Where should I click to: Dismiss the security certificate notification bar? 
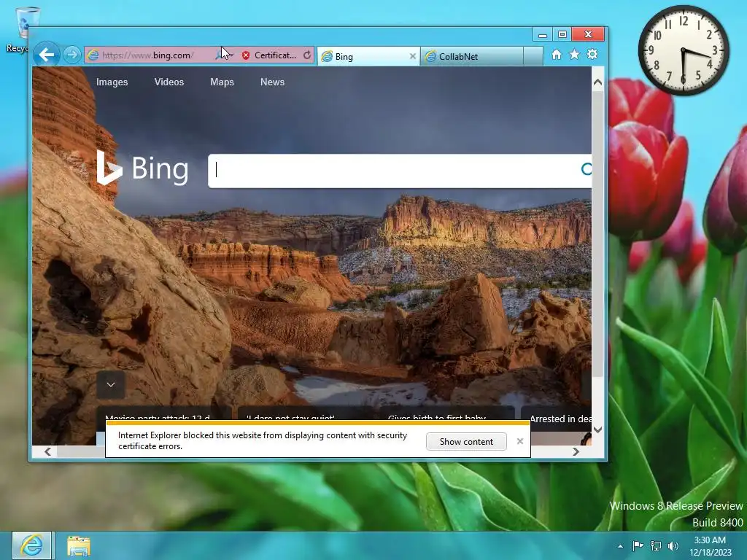519,441
